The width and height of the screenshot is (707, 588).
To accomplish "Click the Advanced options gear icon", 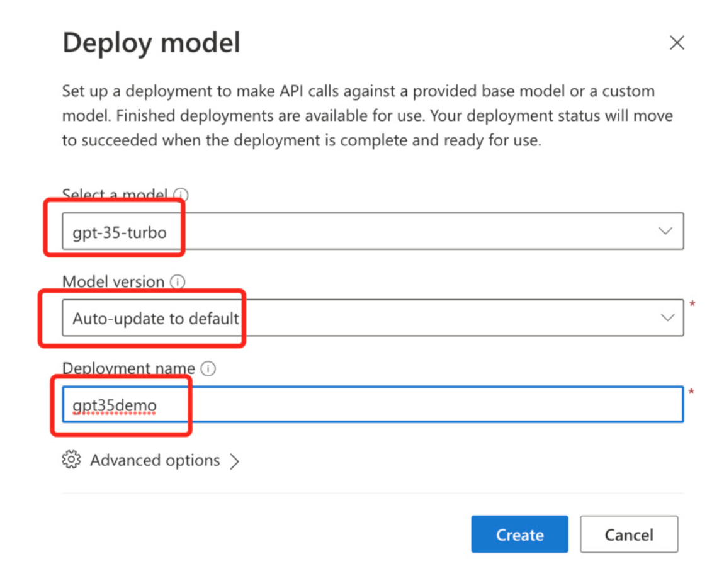I will (x=71, y=460).
